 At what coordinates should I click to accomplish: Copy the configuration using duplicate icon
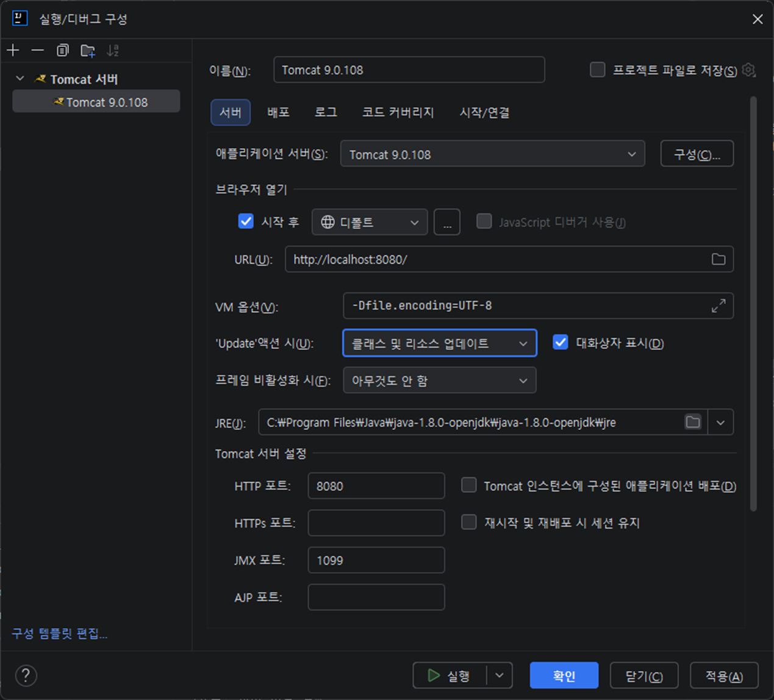(x=63, y=50)
